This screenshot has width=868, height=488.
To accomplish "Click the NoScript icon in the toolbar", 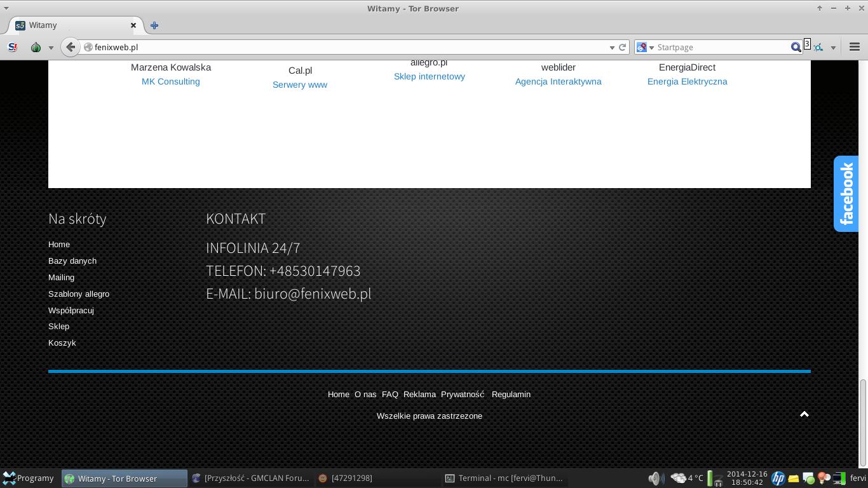I will coord(12,47).
